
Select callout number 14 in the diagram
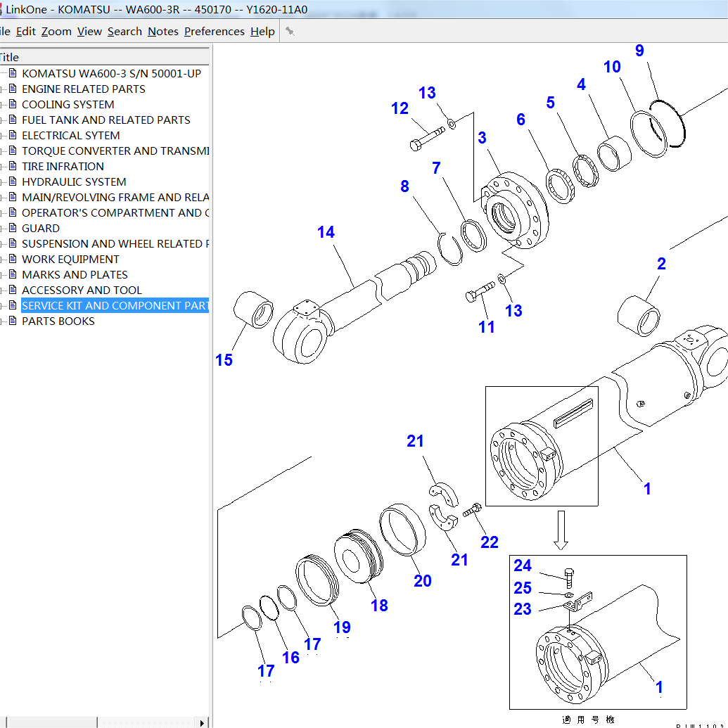click(326, 232)
